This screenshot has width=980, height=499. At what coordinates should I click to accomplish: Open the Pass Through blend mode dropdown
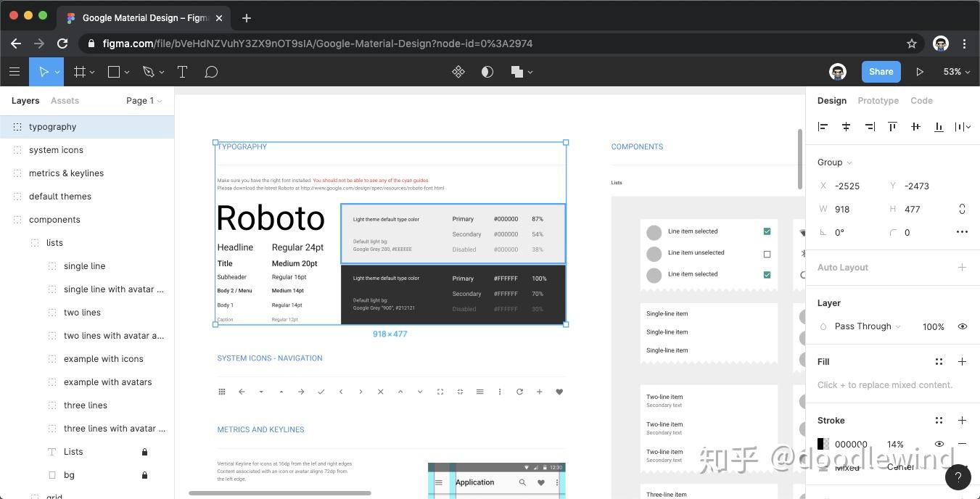[867, 326]
